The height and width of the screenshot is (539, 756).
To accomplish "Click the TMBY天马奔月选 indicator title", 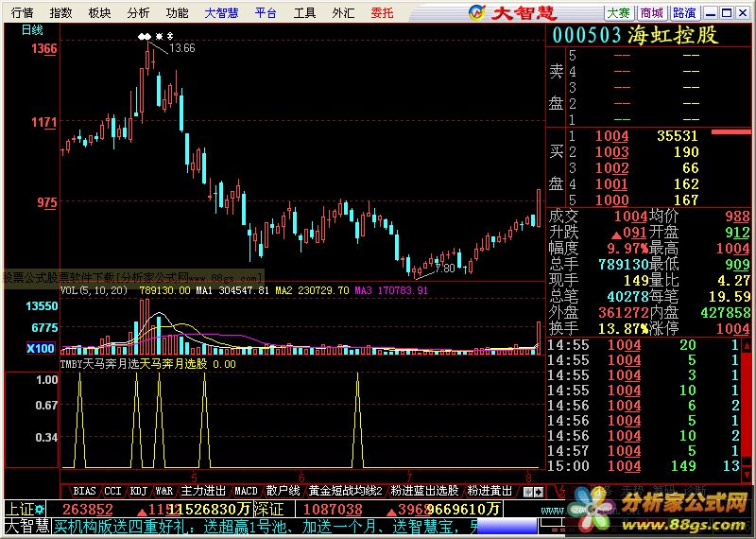I will point(99,364).
